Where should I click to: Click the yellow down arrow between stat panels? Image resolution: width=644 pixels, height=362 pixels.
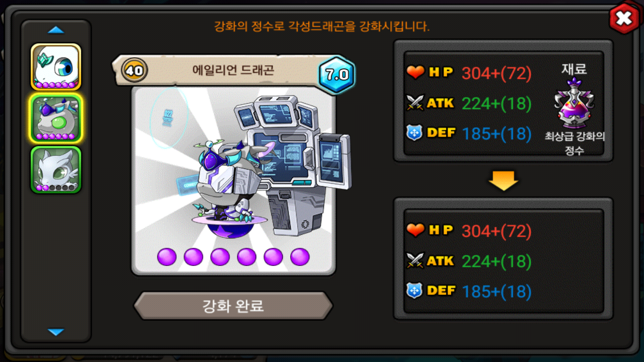(503, 180)
